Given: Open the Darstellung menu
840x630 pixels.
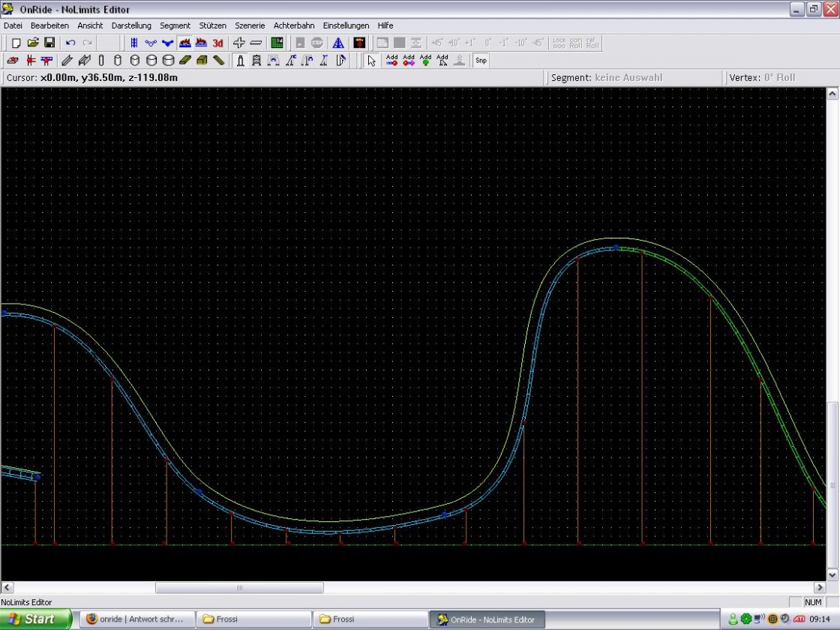Looking at the screenshot, I should tap(131, 25).
